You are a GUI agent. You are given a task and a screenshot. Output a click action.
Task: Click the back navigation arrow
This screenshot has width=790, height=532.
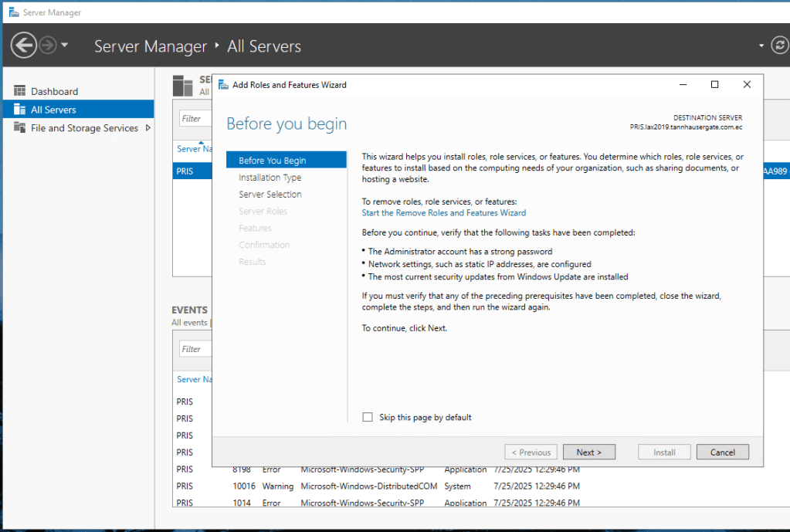[23, 46]
